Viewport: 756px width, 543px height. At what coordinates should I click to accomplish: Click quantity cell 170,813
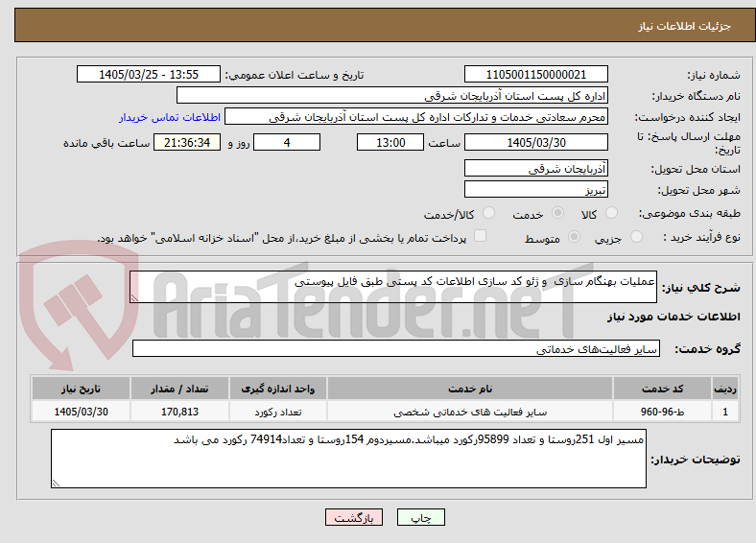click(179, 412)
